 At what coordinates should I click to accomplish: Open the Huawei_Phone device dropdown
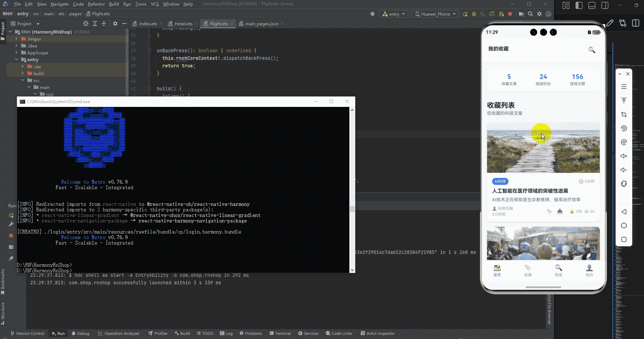point(436,14)
